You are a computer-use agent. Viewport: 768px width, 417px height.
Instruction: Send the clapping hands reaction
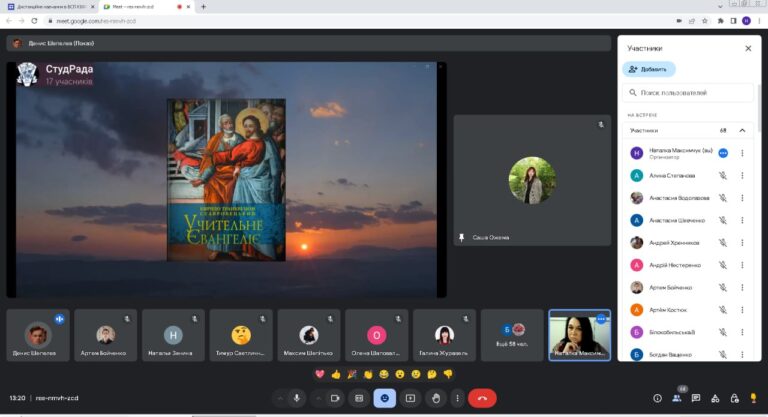click(x=368, y=374)
